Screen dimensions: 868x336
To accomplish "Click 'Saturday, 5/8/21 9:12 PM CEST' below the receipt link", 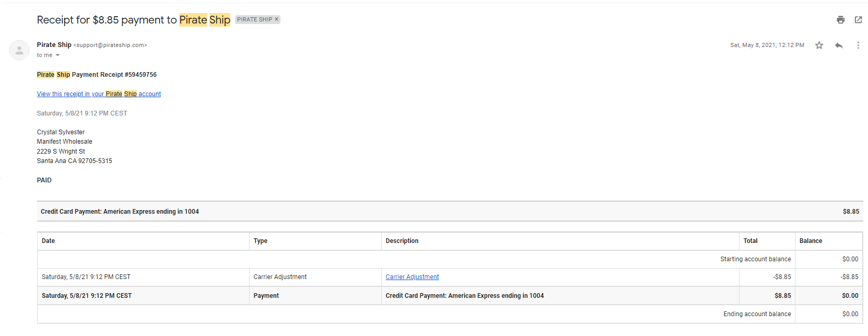I will pos(82,113).
